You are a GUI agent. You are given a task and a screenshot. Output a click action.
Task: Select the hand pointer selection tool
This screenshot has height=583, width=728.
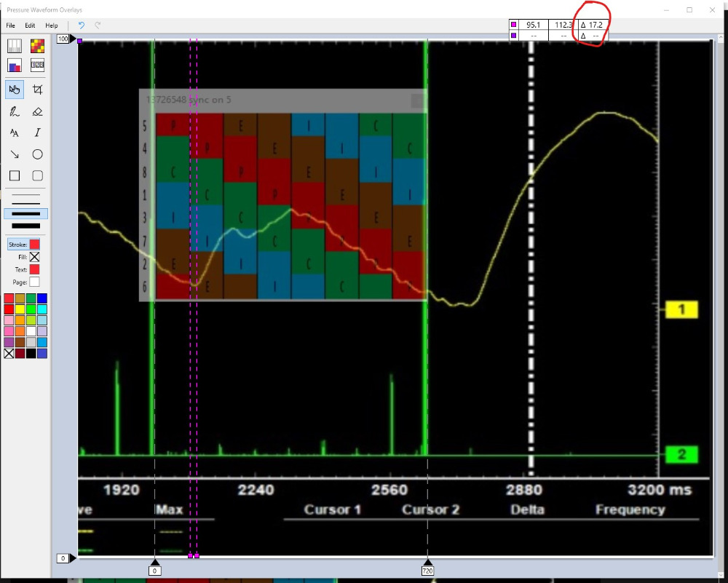point(15,90)
